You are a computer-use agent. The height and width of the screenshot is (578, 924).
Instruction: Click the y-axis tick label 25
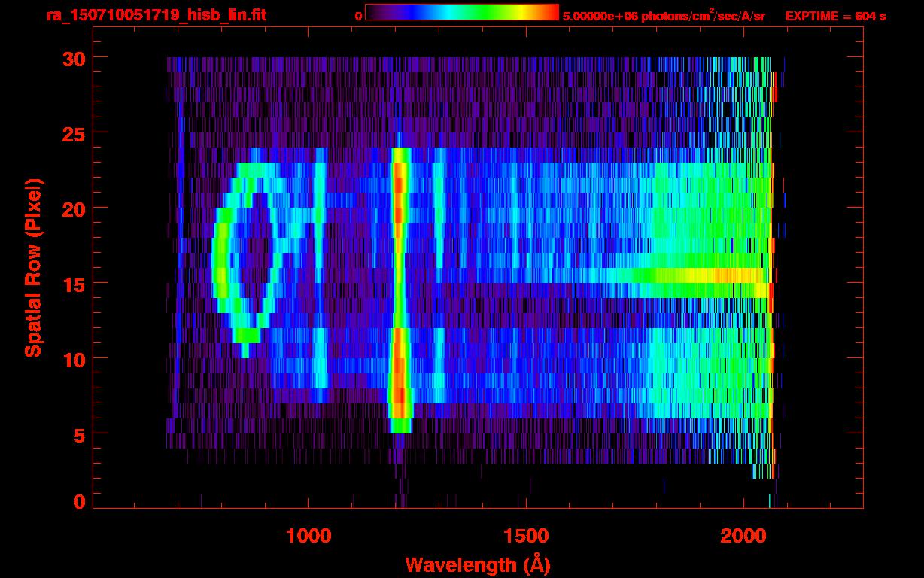click(x=73, y=133)
